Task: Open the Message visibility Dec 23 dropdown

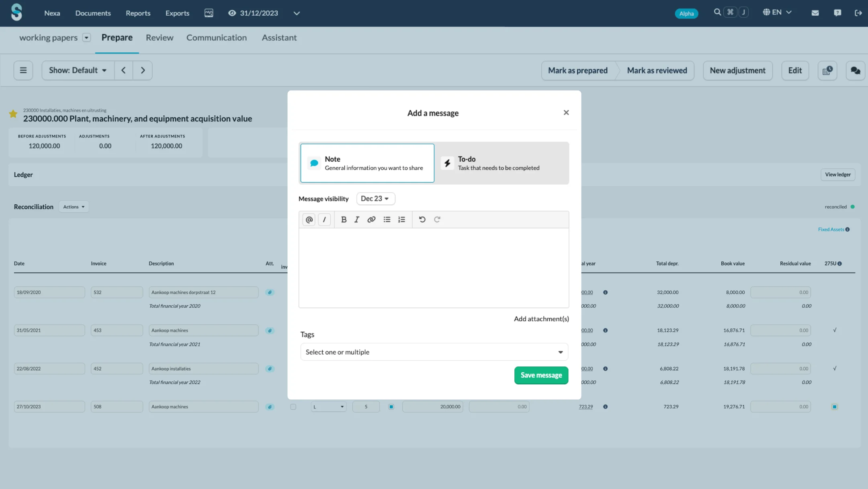Action: [375, 199]
